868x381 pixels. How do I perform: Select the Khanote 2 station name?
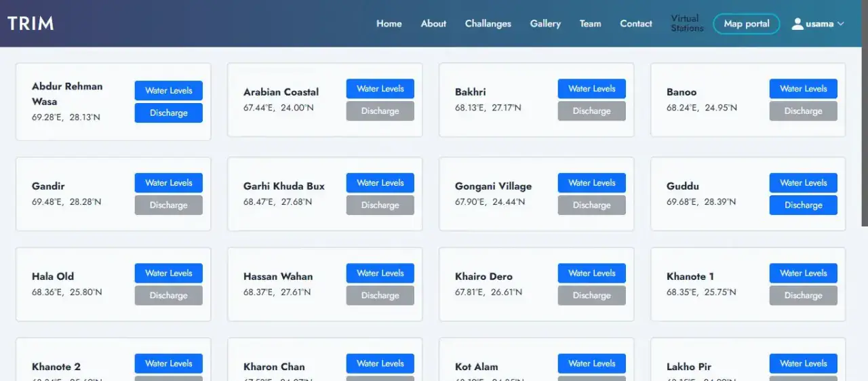tap(56, 367)
